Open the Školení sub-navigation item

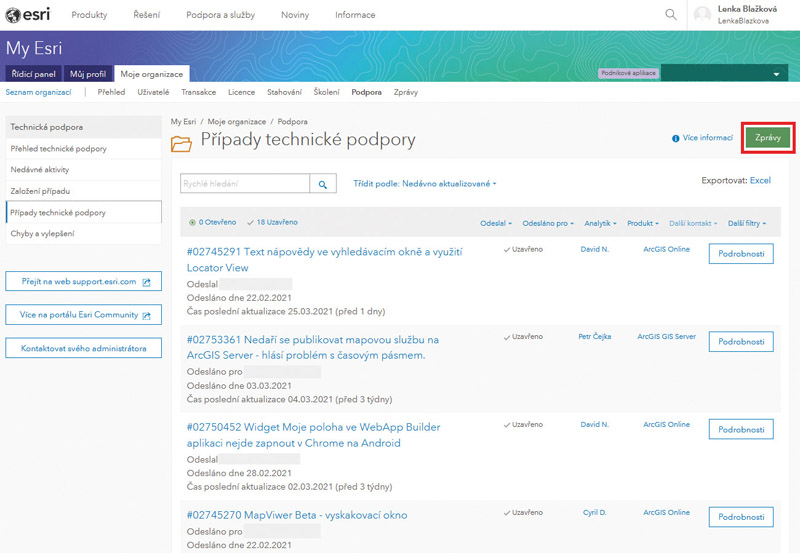point(327,92)
